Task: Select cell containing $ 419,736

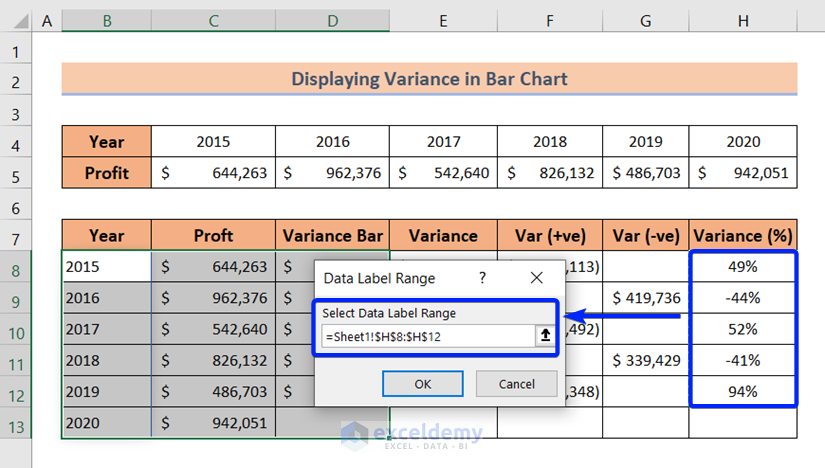Action: pyautogui.click(x=645, y=298)
